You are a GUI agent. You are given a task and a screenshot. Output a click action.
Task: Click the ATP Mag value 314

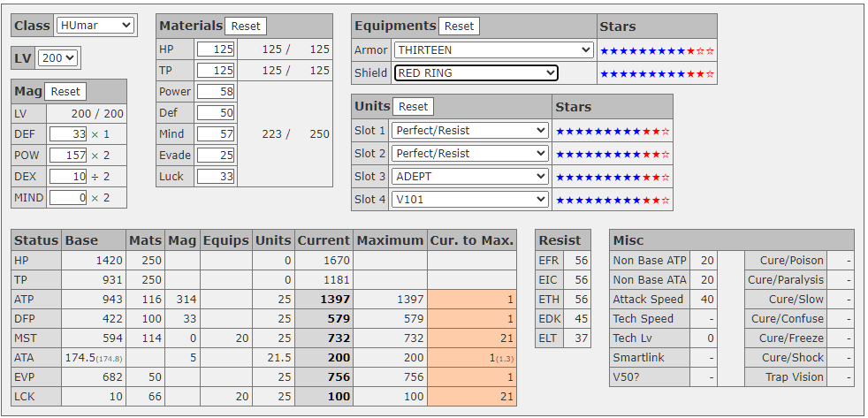(186, 300)
